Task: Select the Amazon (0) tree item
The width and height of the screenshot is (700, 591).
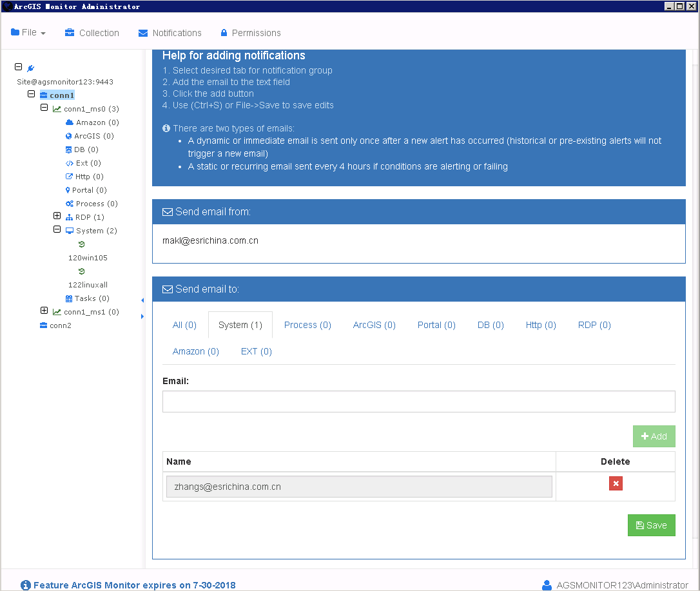Action: 97,122
